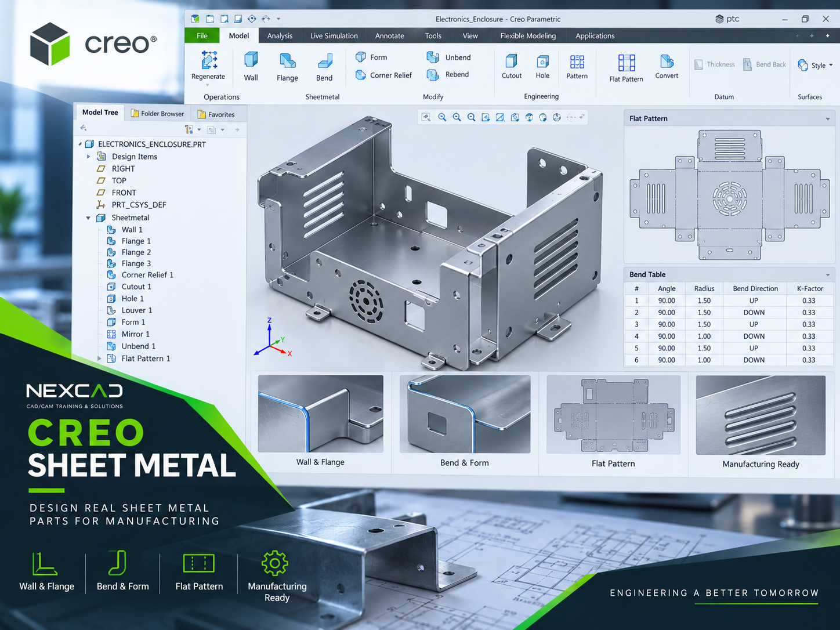Switch to the Analysis tab
Viewport: 840px width, 630px height.
point(280,35)
